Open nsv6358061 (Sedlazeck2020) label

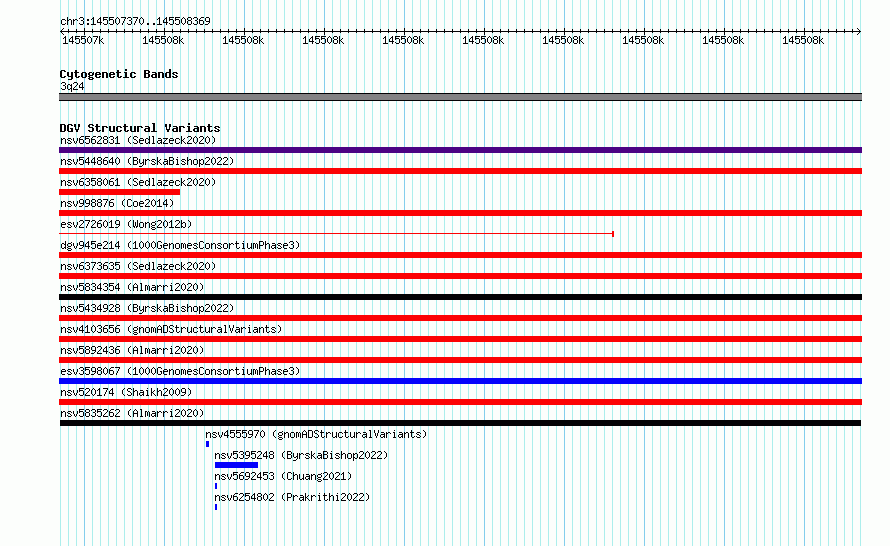click(x=138, y=182)
